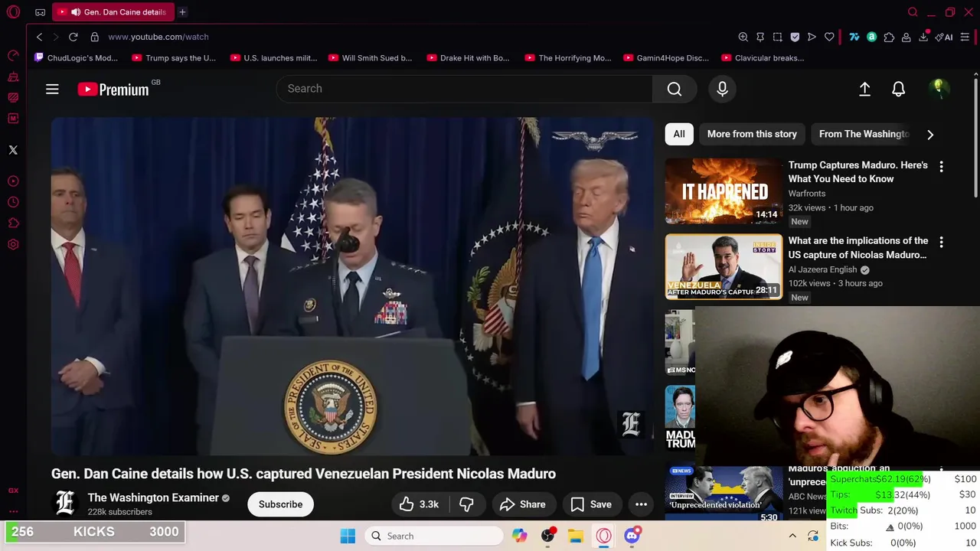980x551 pixels.
Task: Open the YouTube hamburger guide menu
Action: pyautogui.click(x=52, y=90)
